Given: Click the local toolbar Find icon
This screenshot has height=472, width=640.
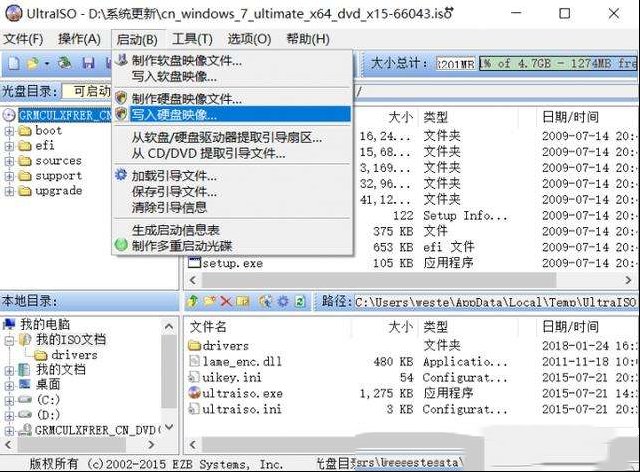Looking at the screenshot, I should click(265, 302).
